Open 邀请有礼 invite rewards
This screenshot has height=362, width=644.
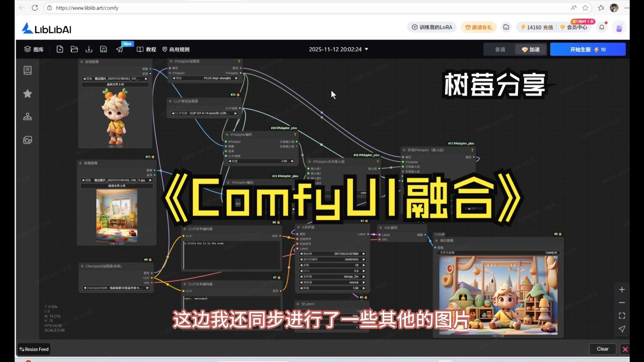(479, 27)
